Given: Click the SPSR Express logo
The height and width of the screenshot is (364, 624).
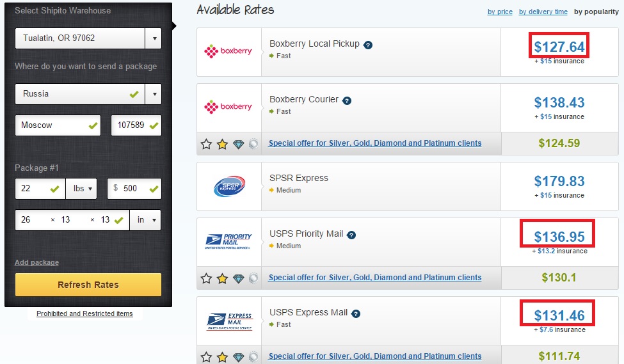Looking at the screenshot, I should [x=230, y=186].
